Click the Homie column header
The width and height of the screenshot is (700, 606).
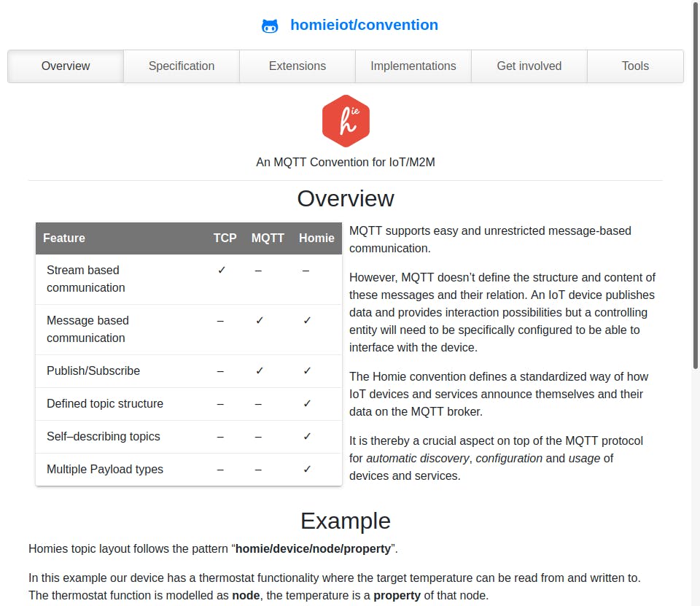point(316,238)
